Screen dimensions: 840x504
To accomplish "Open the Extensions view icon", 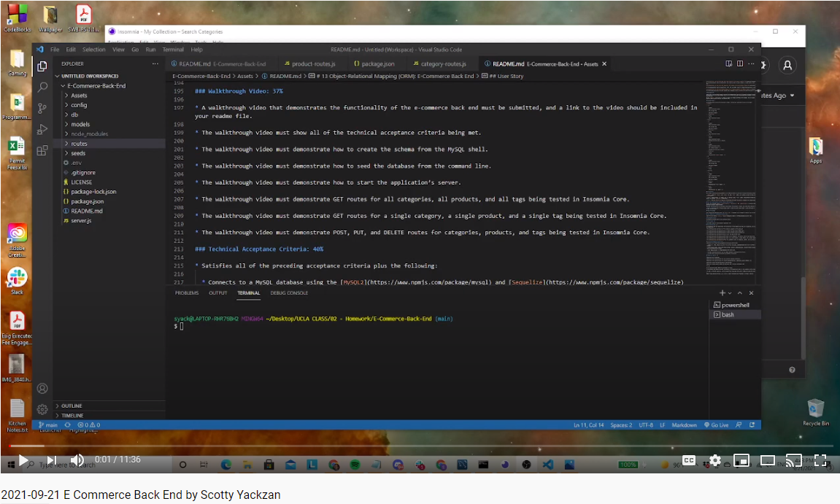I will point(42,150).
